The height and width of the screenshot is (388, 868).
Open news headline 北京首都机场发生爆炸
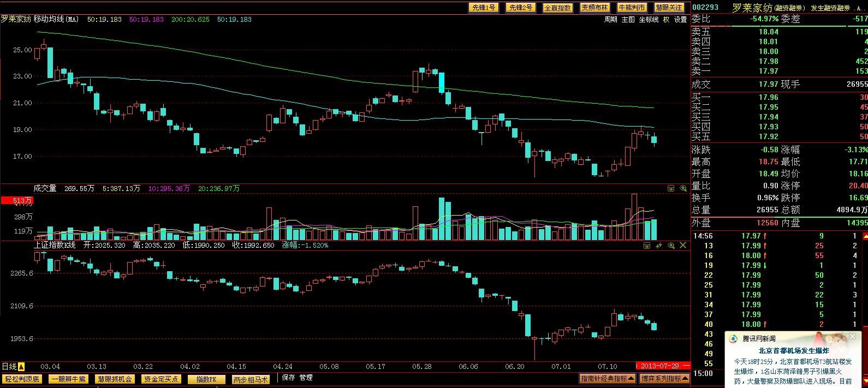point(794,350)
